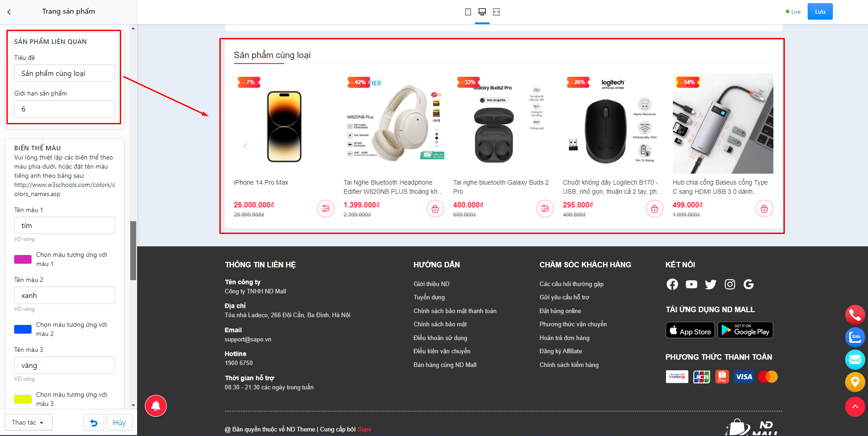Image resolution: width=868 pixels, height=436 pixels.
Task: Click the ShopeePay payment icon
Action: click(x=722, y=377)
